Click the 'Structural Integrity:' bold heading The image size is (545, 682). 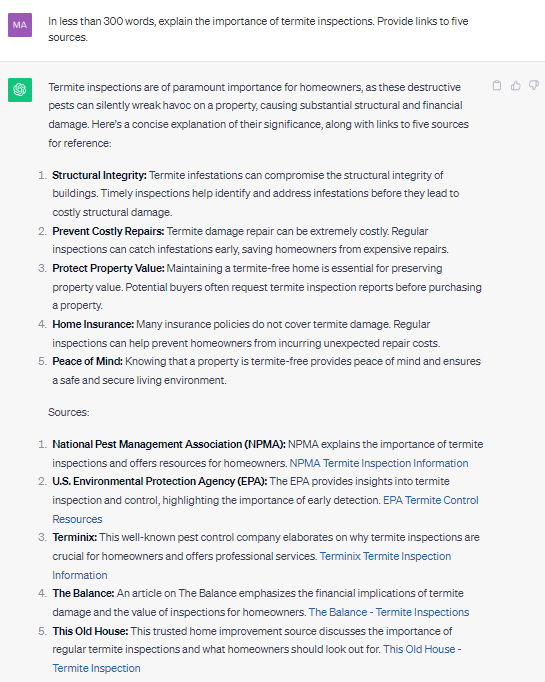(100, 175)
